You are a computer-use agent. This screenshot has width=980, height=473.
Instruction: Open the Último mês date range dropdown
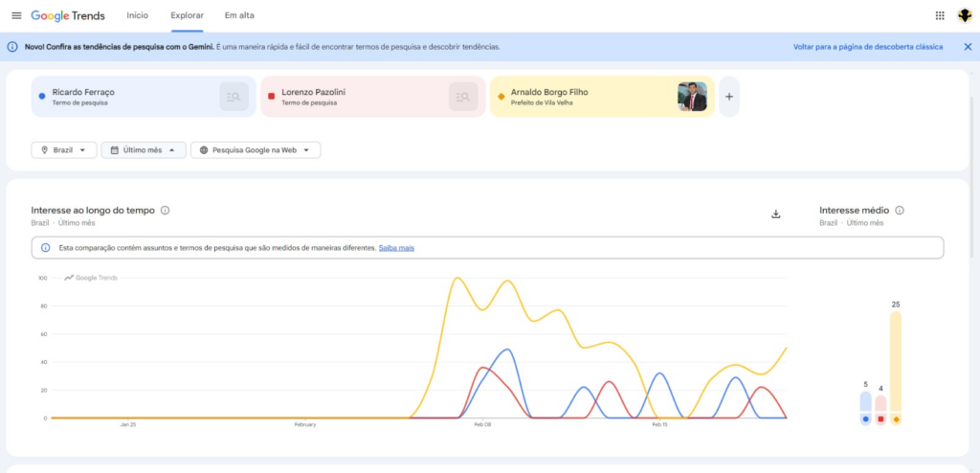[x=144, y=150]
